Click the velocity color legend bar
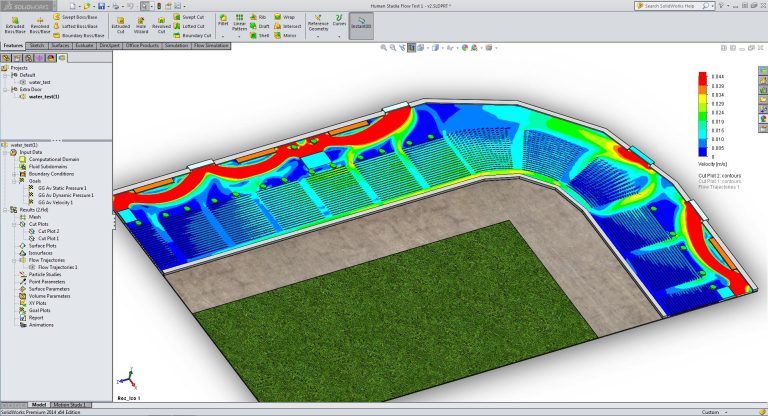The height and width of the screenshot is (416, 768). [x=702, y=115]
